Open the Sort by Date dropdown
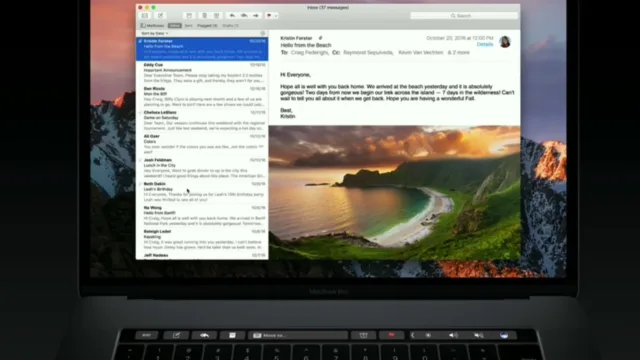This screenshot has height=360, width=640. coord(155,33)
